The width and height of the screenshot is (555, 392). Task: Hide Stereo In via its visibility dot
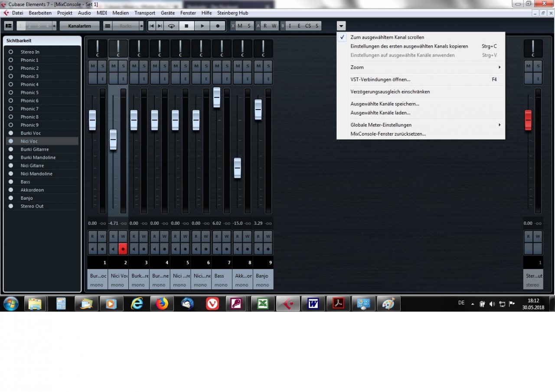[x=11, y=52]
